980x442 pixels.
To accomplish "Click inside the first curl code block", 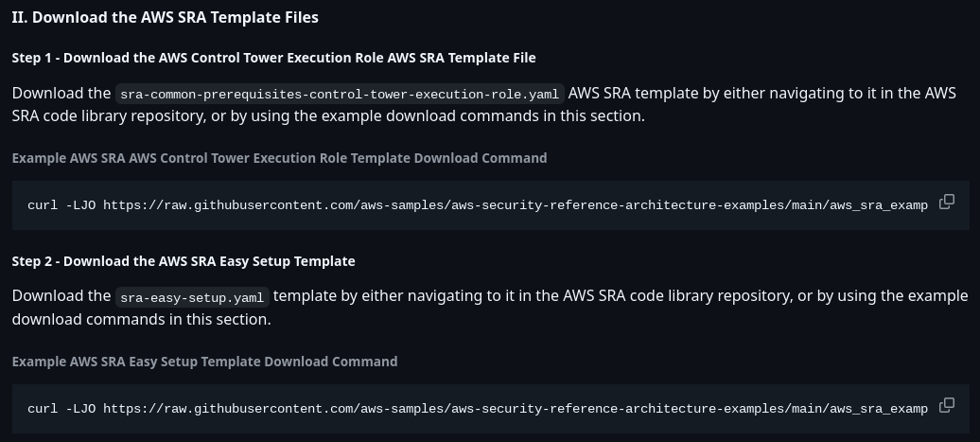I will click(x=491, y=205).
